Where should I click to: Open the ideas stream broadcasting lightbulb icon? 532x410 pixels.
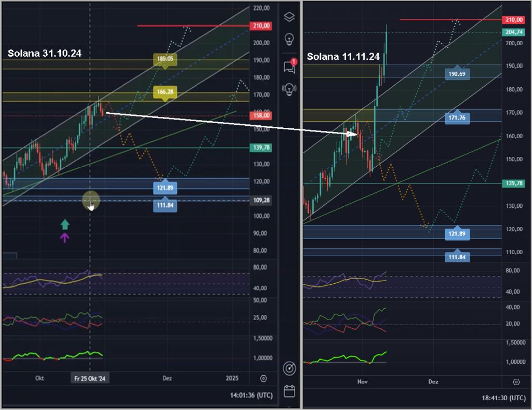pyautogui.click(x=289, y=88)
